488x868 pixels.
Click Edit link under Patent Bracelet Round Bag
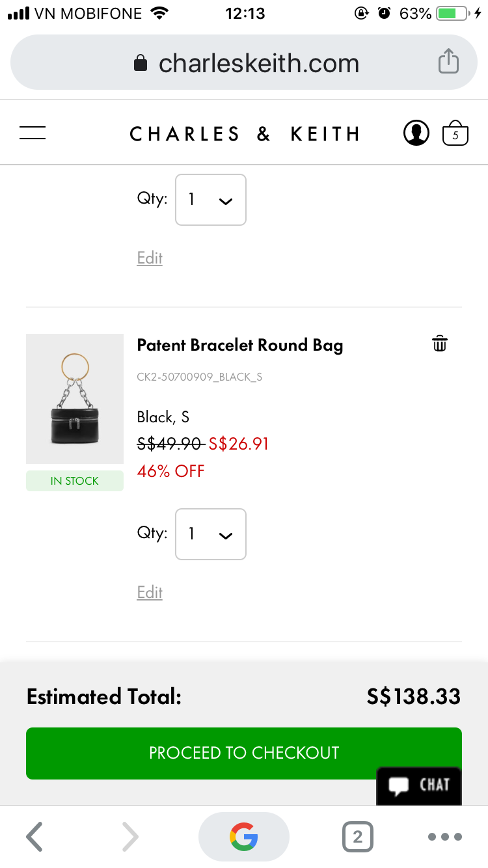click(x=150, y=592)
